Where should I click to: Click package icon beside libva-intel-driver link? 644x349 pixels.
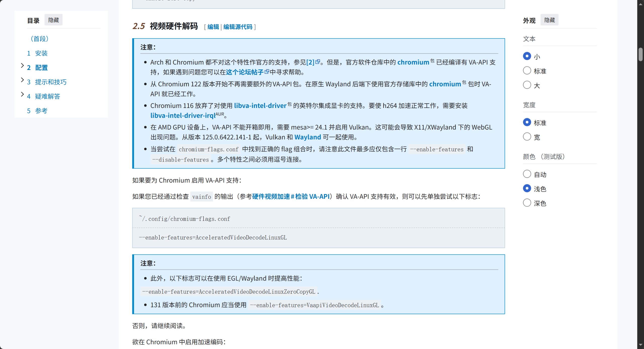[x=290, y=104]
